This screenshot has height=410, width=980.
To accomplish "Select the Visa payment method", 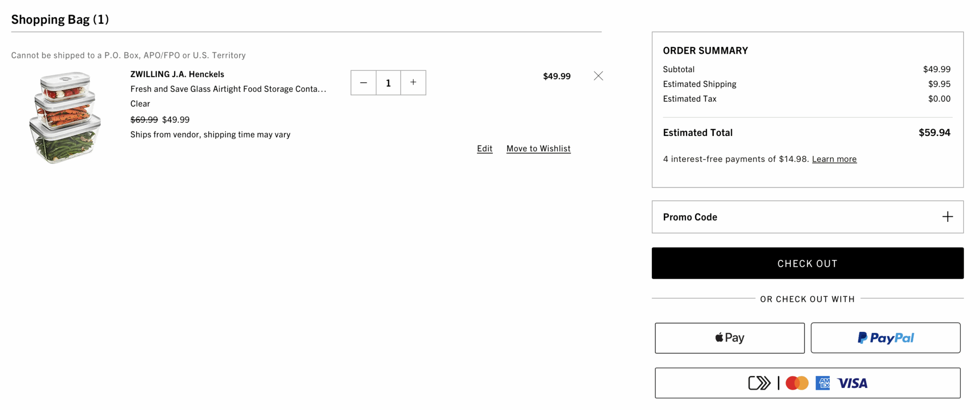I will pyautogui.click(x=852, y=383).
